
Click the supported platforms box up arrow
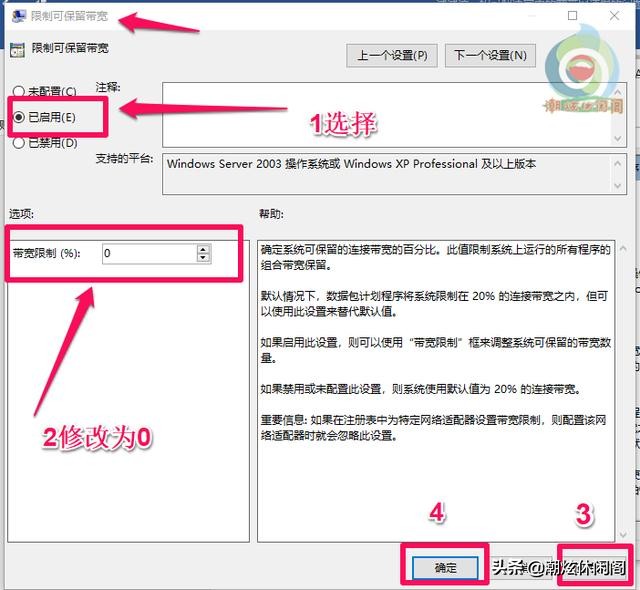coord(618,163)
